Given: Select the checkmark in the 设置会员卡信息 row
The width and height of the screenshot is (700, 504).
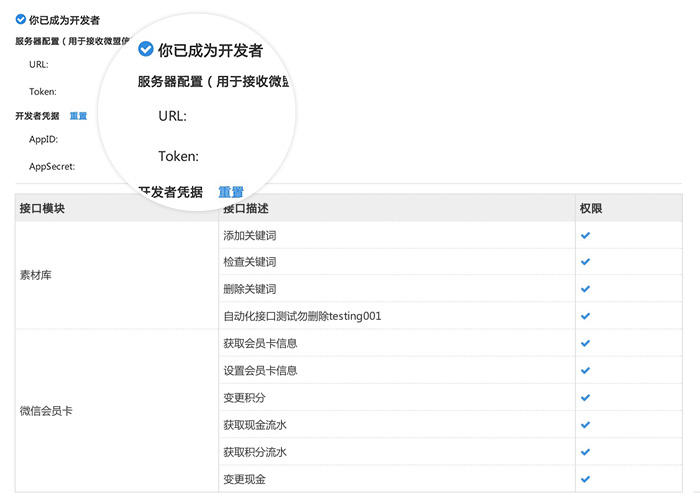Looking at the screenshot, I should tap(586, 370).
